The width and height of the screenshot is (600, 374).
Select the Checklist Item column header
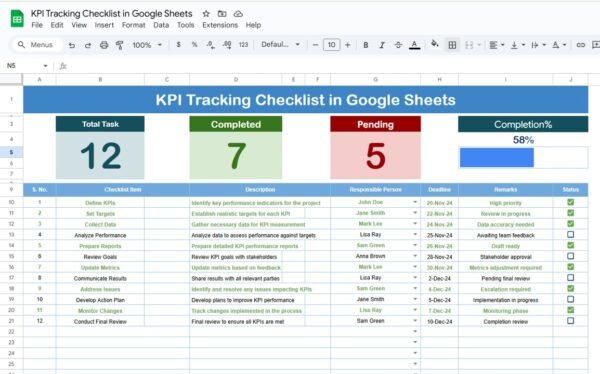click(x=122, y=189)
